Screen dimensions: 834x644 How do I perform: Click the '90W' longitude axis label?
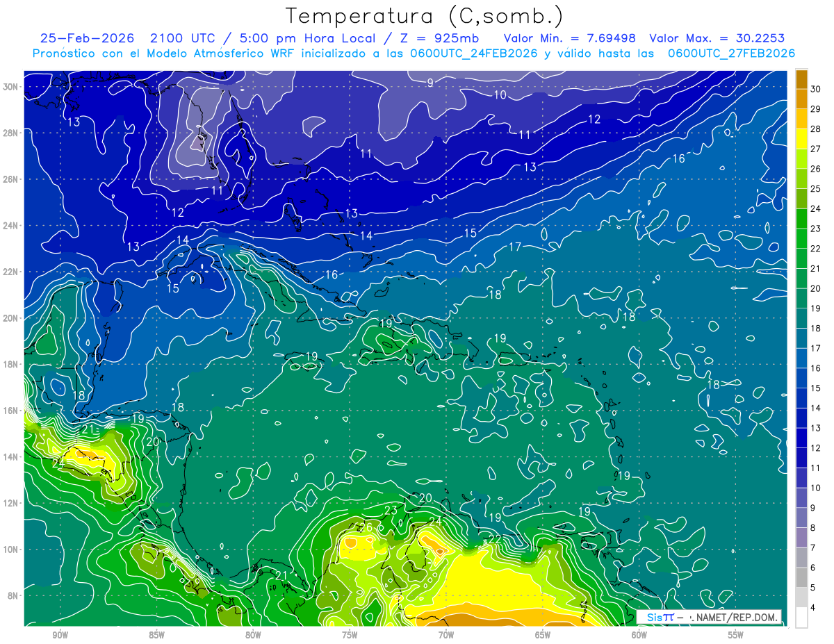[60, 635]
